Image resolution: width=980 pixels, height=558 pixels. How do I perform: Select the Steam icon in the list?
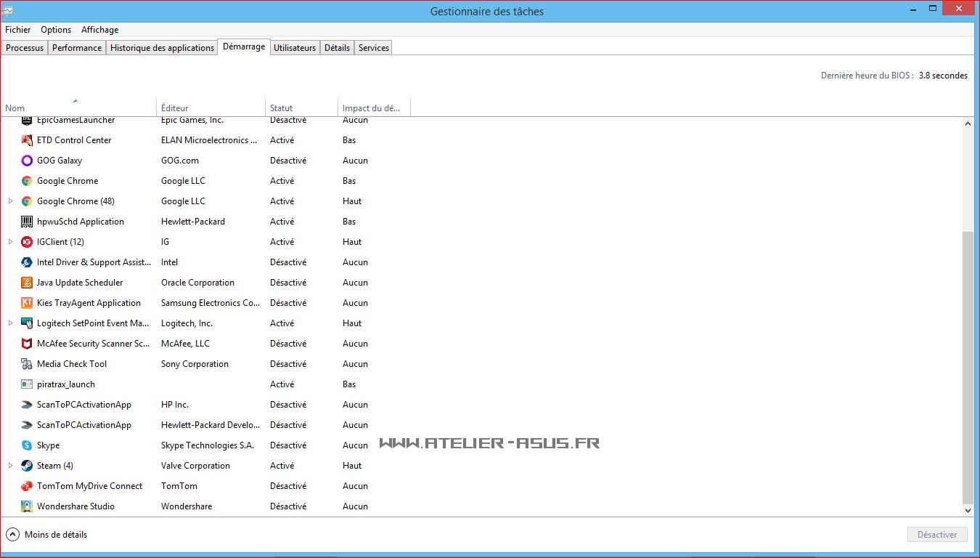(x=27, y=466)
